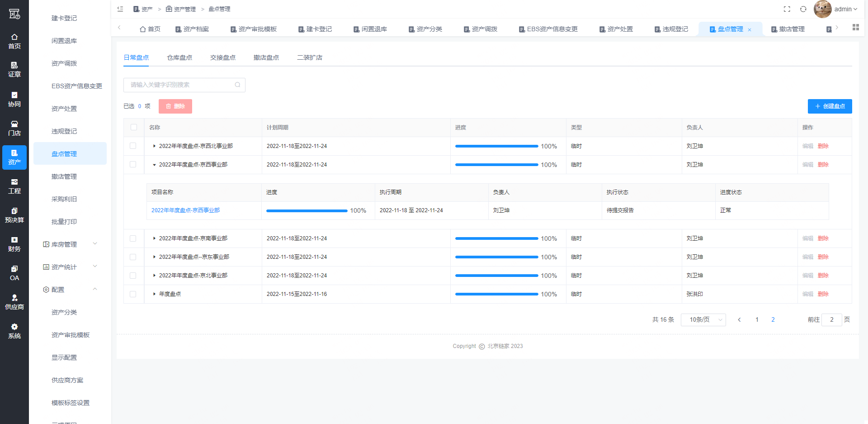Toggle the select-all checkbox in table header
This screenshot has height=424, width=868.
click(134, 128)
